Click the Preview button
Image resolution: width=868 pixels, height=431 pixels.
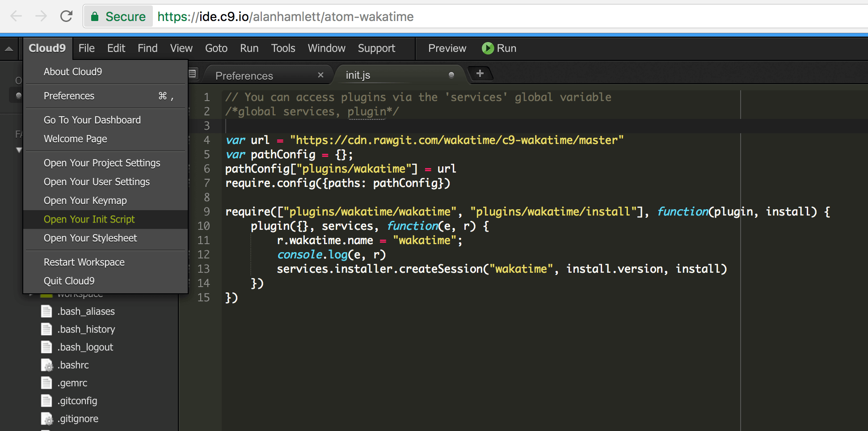pos(447,48)
